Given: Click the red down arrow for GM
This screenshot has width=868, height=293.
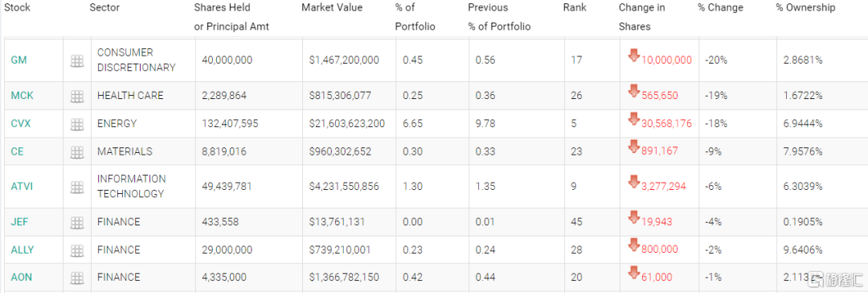Looking at the screenshot, I should coord(634,56).
